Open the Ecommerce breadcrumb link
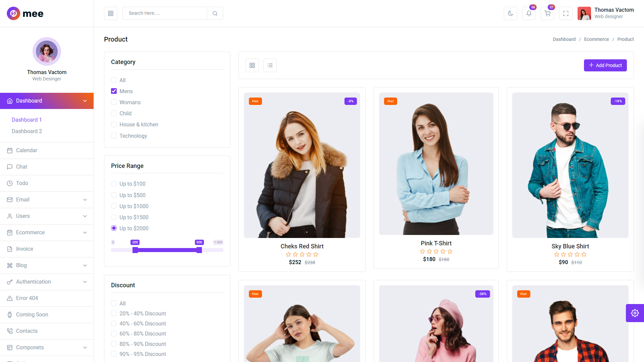This screenshot has height=362, width=644. tap(596, 39)
